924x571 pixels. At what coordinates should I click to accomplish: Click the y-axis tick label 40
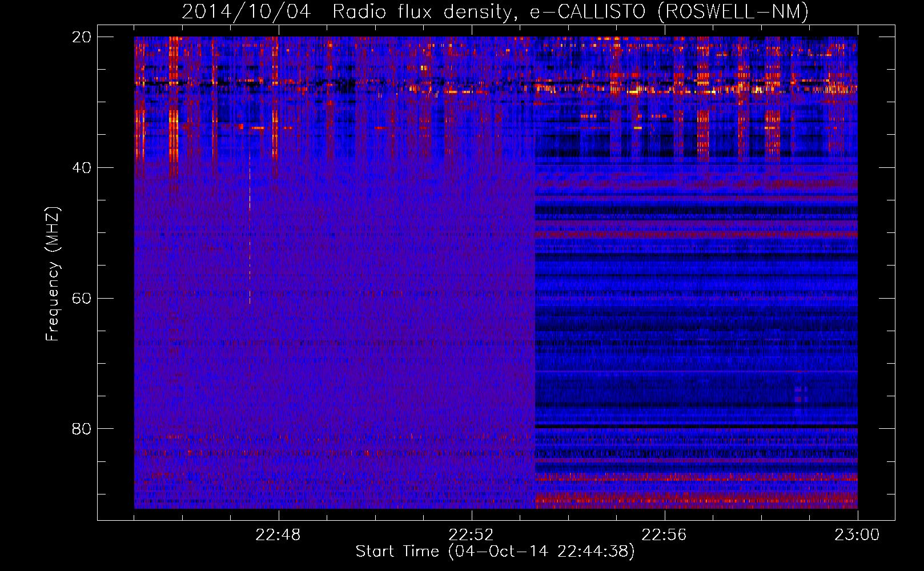pos(82,167)
